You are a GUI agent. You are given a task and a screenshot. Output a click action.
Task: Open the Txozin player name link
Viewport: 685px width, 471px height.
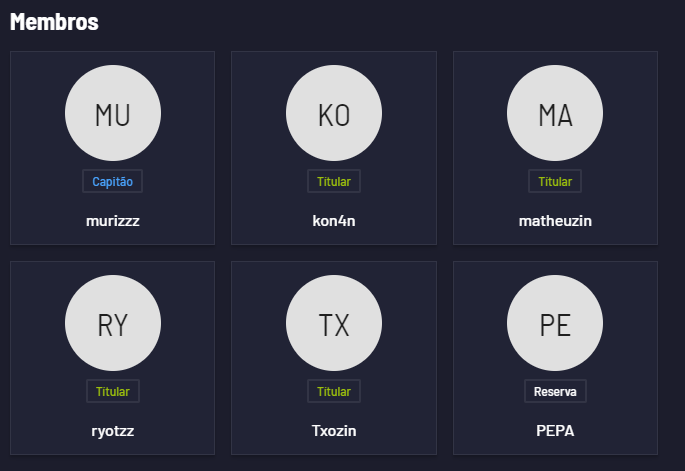(x=334, y=431)
